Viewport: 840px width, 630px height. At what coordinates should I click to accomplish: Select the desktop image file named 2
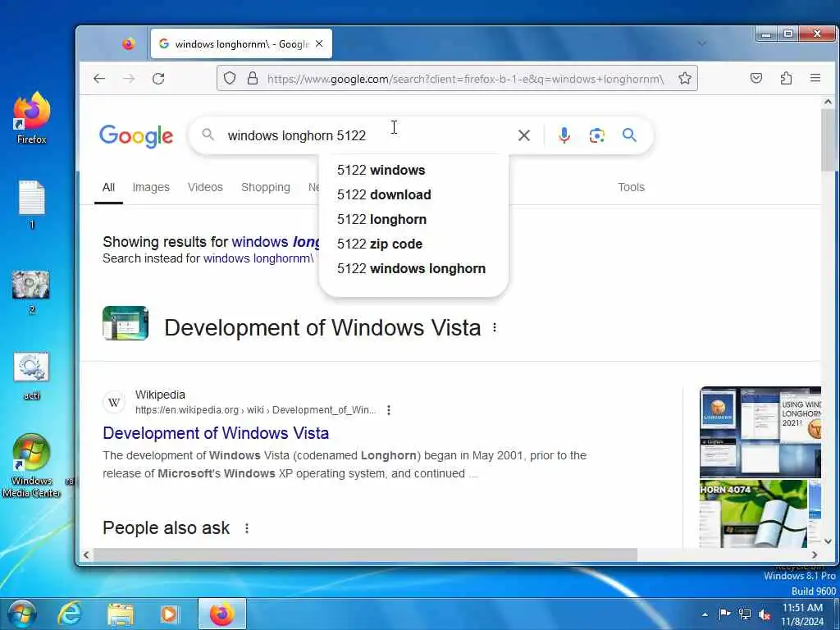point(32,292)
